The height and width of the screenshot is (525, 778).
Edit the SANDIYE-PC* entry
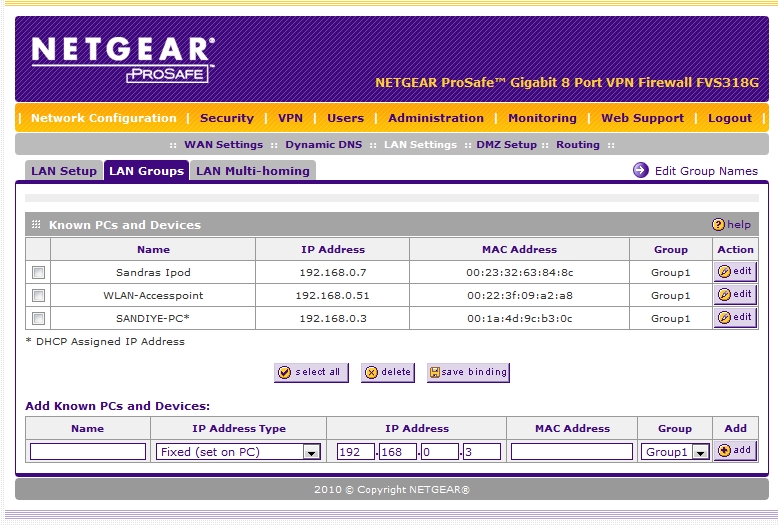(735, 318)
